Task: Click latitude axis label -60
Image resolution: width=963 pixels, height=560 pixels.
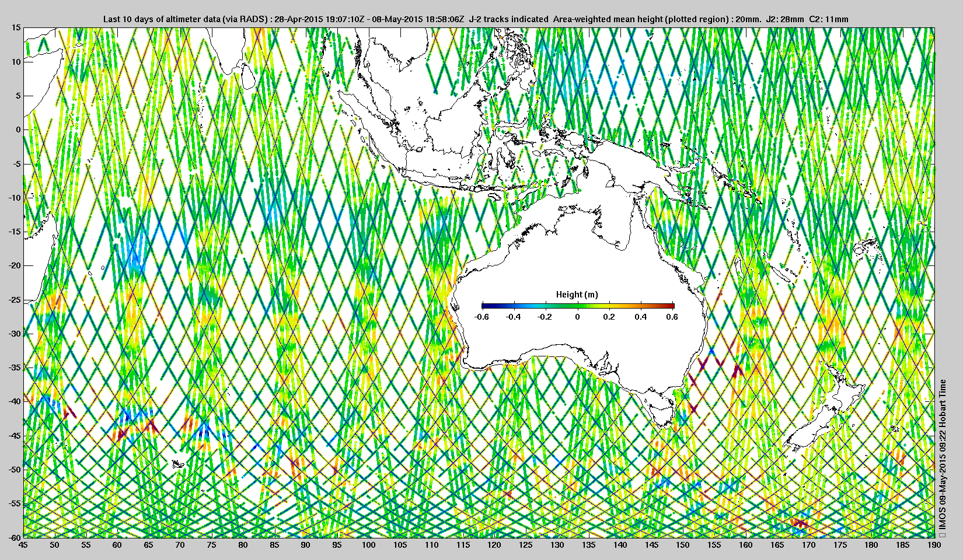Action: pos(15,537)
